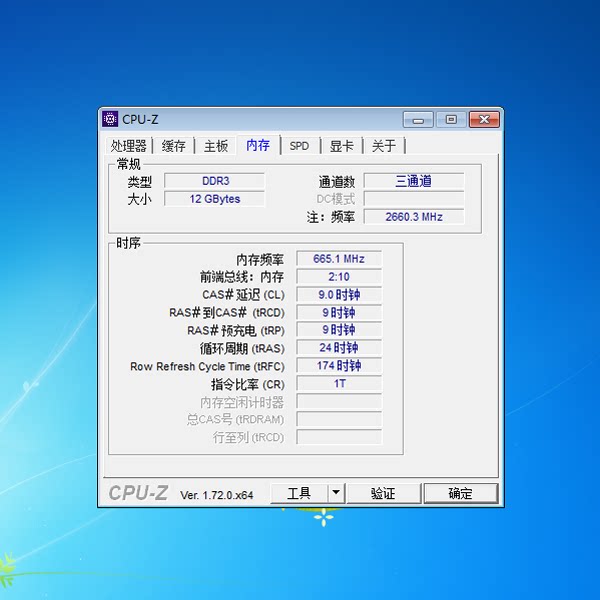Screen dimensions: 600x600
Task: Click the Row Refresh Cycle Time (tRFC) label
Action: [207, 367]
